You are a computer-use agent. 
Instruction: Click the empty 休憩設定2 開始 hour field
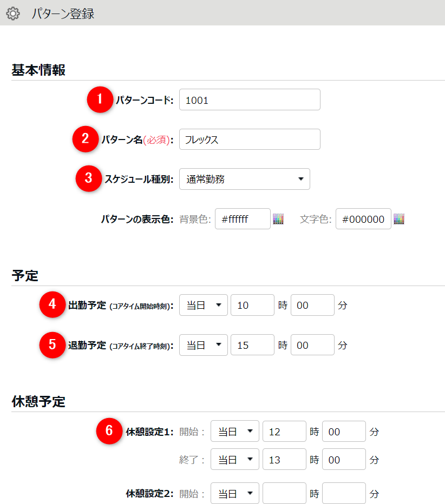pos(284,493)
